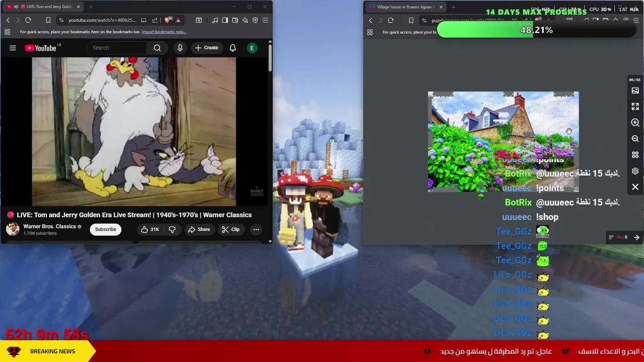The width and height of the screenshot is (644, 362).
Task: Open more actions ellipsis under video
Action: 256,229
